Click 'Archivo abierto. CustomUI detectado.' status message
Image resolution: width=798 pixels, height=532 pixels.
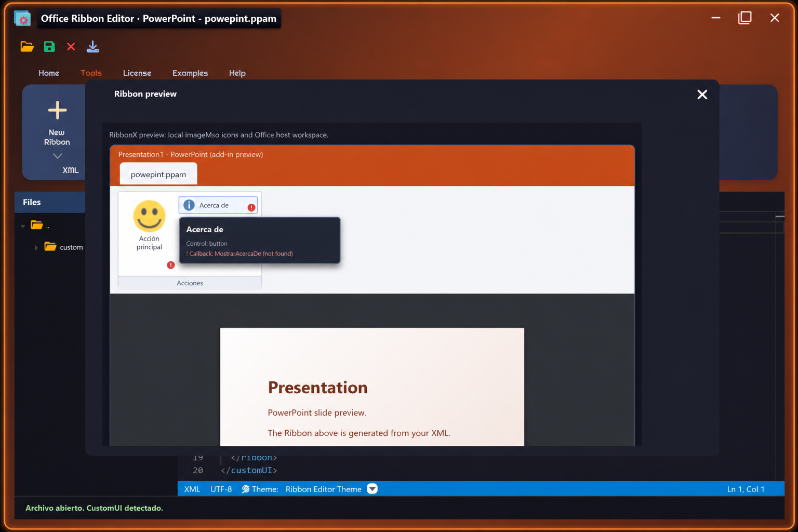click(94, 508)
